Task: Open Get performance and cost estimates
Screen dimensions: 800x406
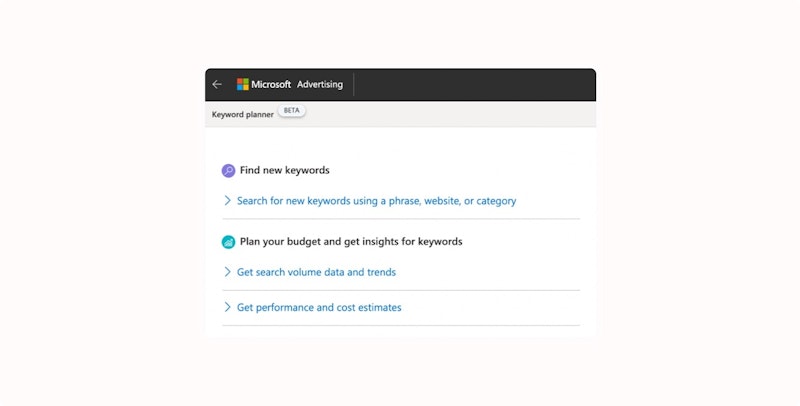Action: [x=319, y=308]
